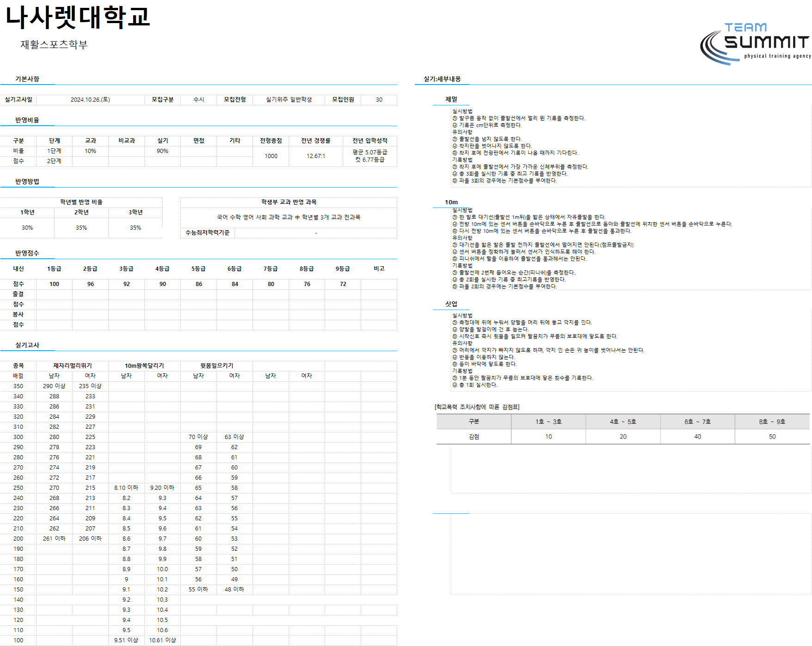
Task: Select 실기위주 일반학생 text
Action: coord(289,100)
